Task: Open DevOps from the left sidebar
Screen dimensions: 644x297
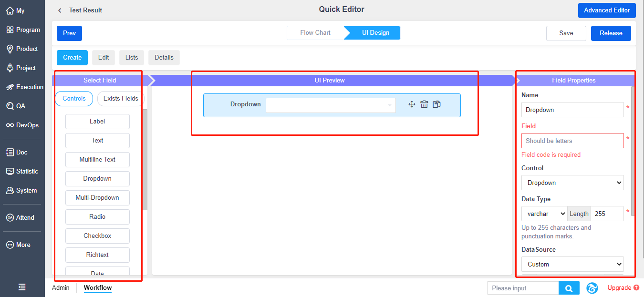Action: click(22, 125)
